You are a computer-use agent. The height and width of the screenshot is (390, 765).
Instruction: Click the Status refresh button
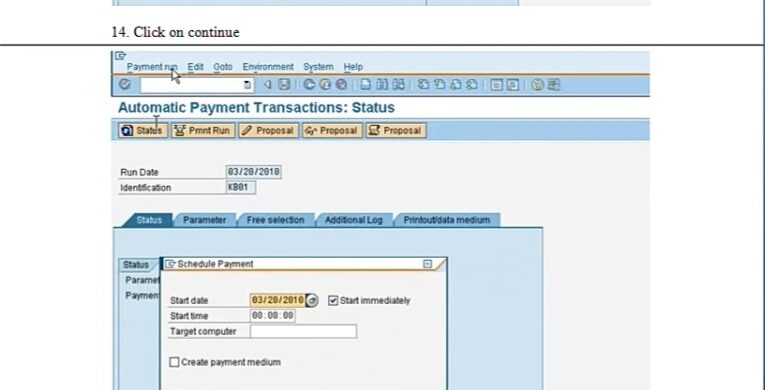(x=143, y=130)
